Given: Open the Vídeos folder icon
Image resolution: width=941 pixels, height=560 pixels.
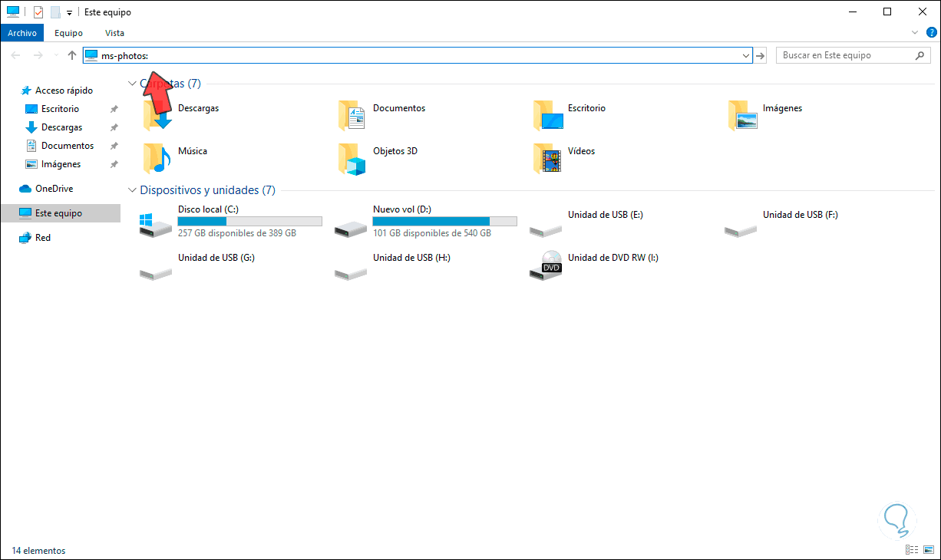Looking at the screenshot, I should pos(546,159).
